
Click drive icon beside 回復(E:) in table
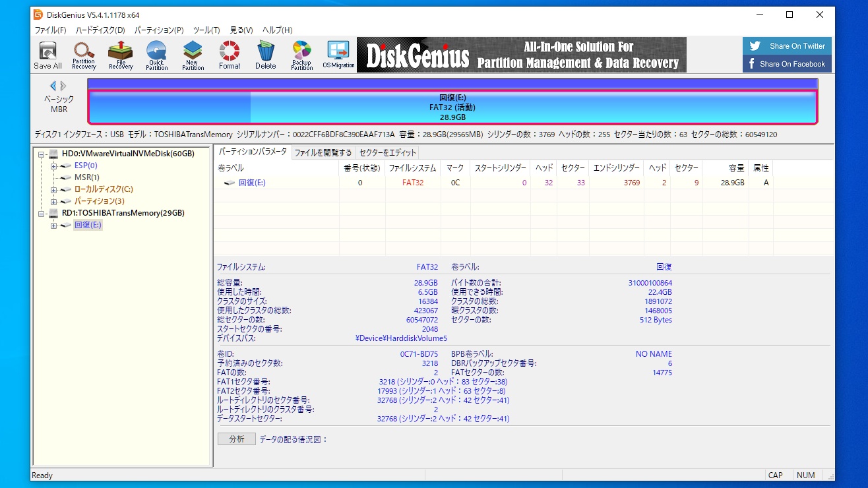[x=230, y=183]
